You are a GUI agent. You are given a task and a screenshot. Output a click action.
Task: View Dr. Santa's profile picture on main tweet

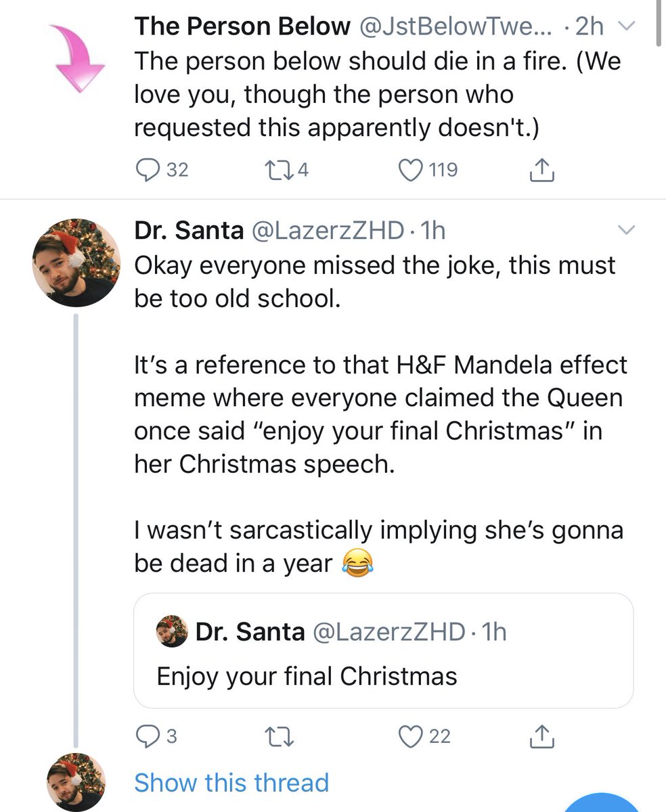coord(76,263)
